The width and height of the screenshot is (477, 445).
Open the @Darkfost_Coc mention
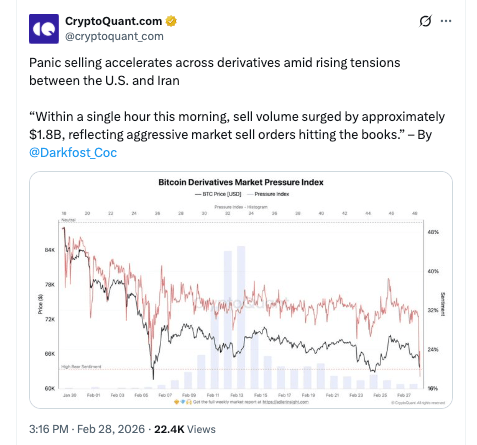pos(73,153)
